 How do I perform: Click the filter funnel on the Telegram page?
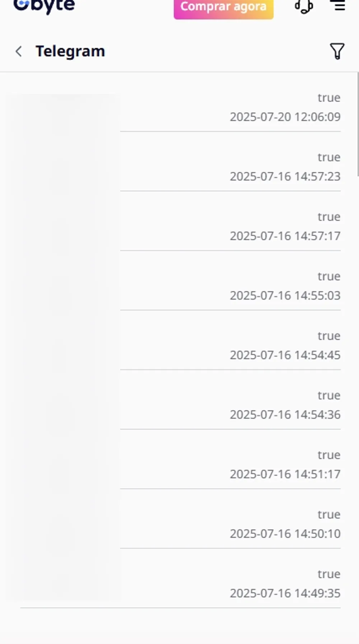click(x=336, y=51)
